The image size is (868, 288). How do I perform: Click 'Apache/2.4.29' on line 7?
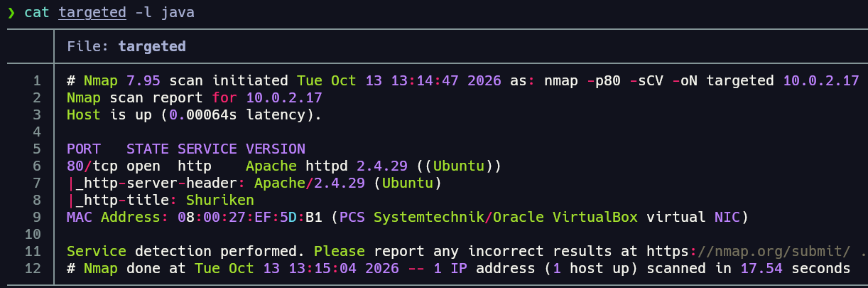(x=310, y=183)
